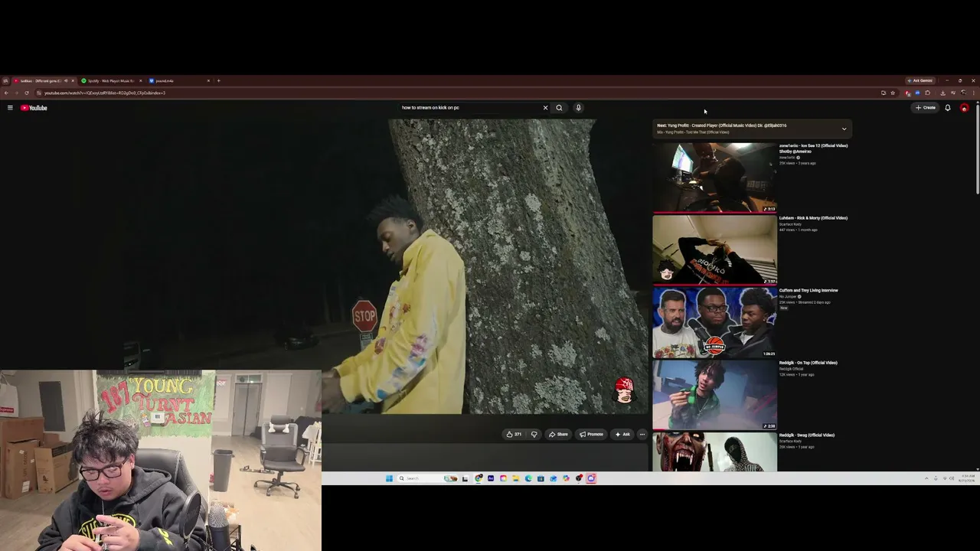Go to the YouTube home logo

point(34,108)
